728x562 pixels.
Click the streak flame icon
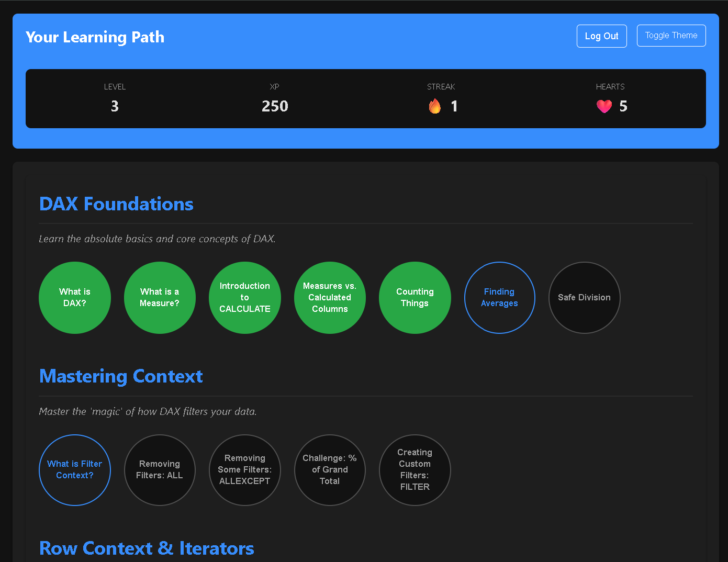pyautogui.click(x=434, y=106)
